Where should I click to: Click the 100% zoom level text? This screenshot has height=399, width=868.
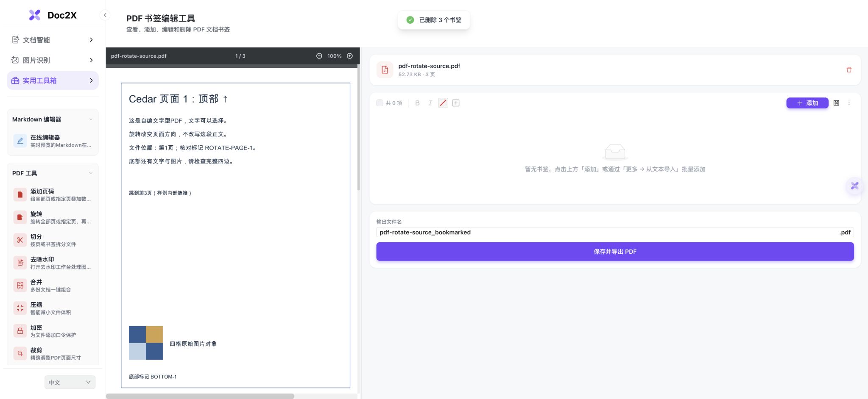[x=334, y=56]
